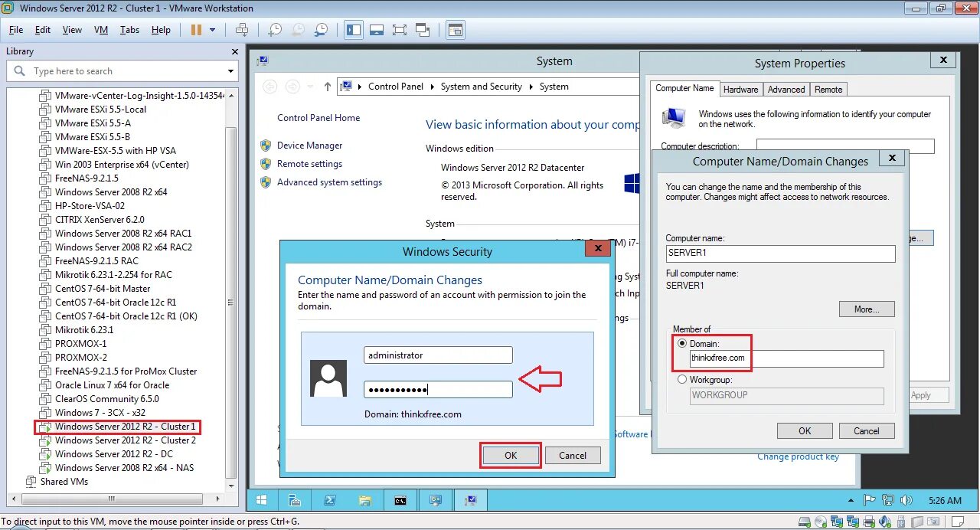The image size is (980, 530).
Task: Select Windows Server 2012 R2 - Cluster 2
Action: [x=126, y=440]
